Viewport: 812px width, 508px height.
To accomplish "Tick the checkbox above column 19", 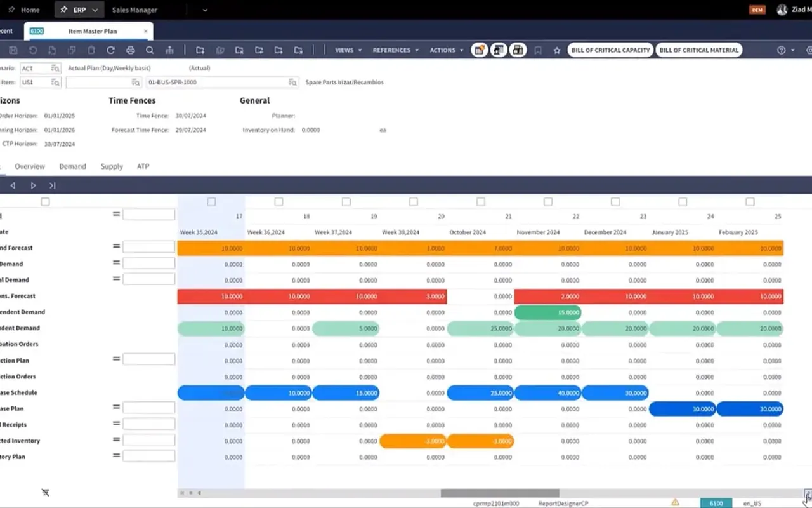I will (x=346, y=202).
